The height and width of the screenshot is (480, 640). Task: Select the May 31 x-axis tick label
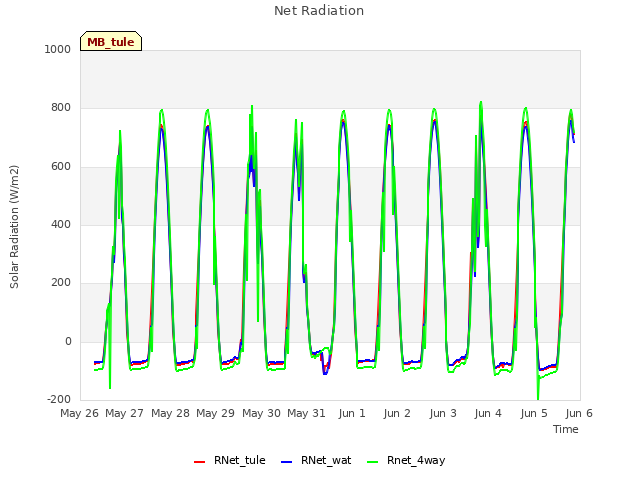pos(307,413)
